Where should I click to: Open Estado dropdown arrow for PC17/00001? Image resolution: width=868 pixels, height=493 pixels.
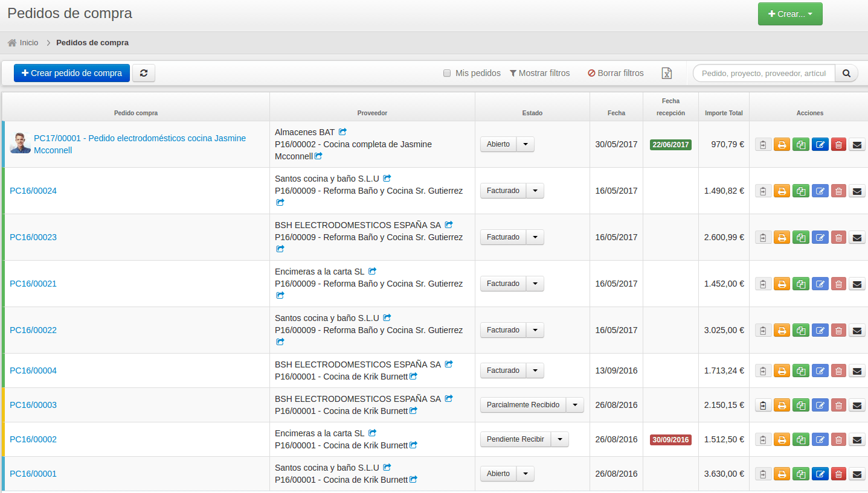pyautogui.click(x=526, y=144)
